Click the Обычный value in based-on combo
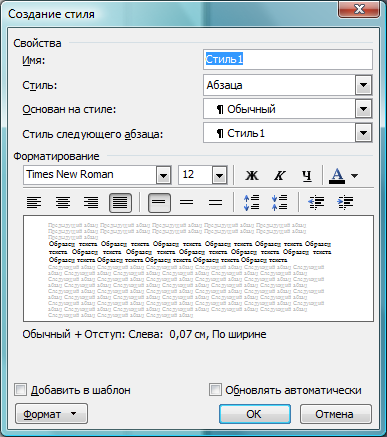The image size is (387, 437). tap(251, 109)
